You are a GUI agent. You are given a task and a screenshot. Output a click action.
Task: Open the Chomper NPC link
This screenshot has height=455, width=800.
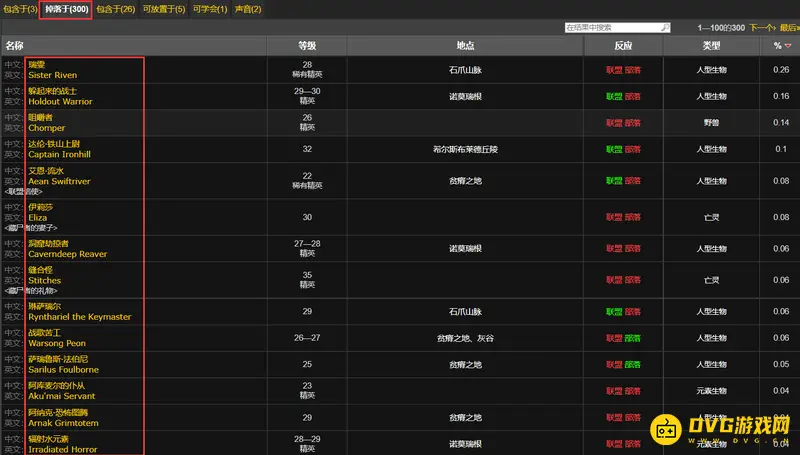(46, 128)
